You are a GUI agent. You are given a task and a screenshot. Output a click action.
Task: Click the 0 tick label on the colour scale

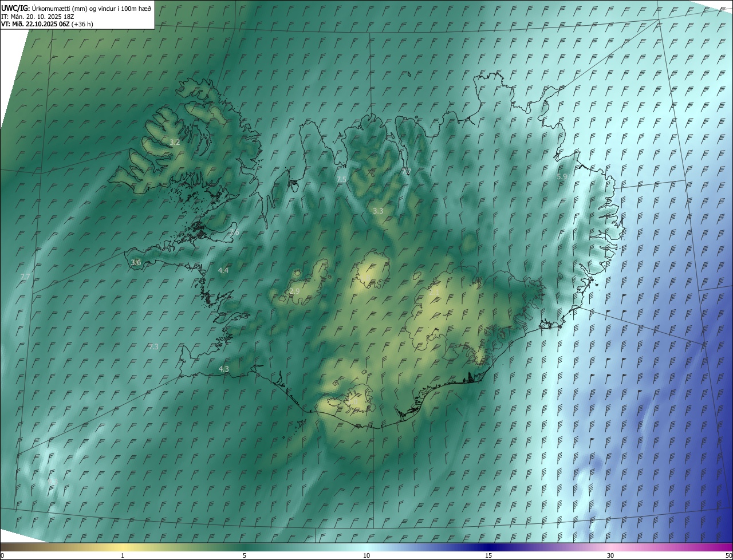[2, 555]
